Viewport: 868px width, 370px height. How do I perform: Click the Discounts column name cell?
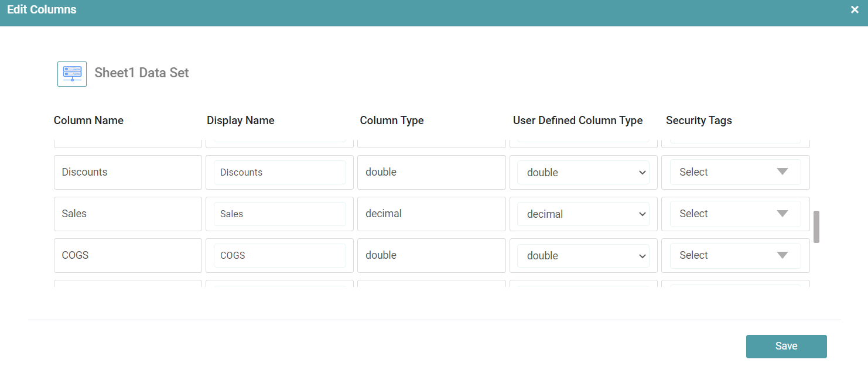[x=128, y=172]
